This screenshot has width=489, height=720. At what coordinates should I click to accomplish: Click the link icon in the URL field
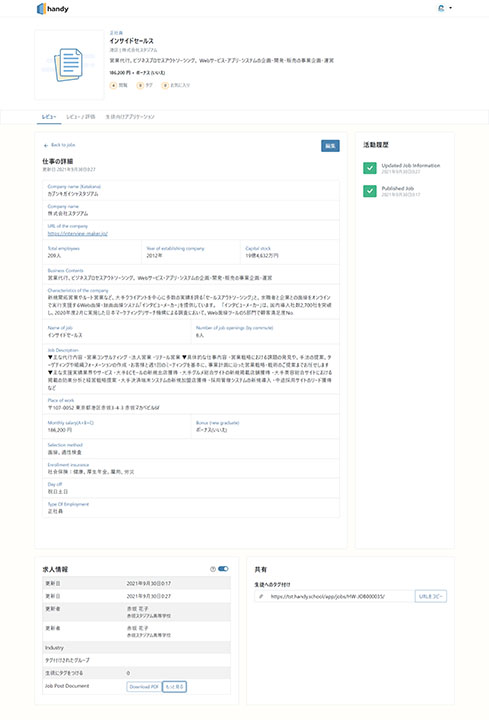[x=261, y=596]
